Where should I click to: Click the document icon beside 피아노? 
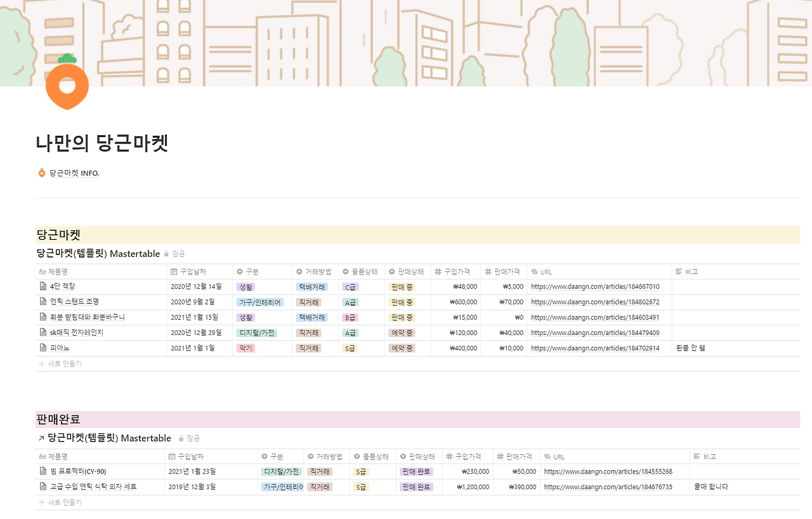43,348
